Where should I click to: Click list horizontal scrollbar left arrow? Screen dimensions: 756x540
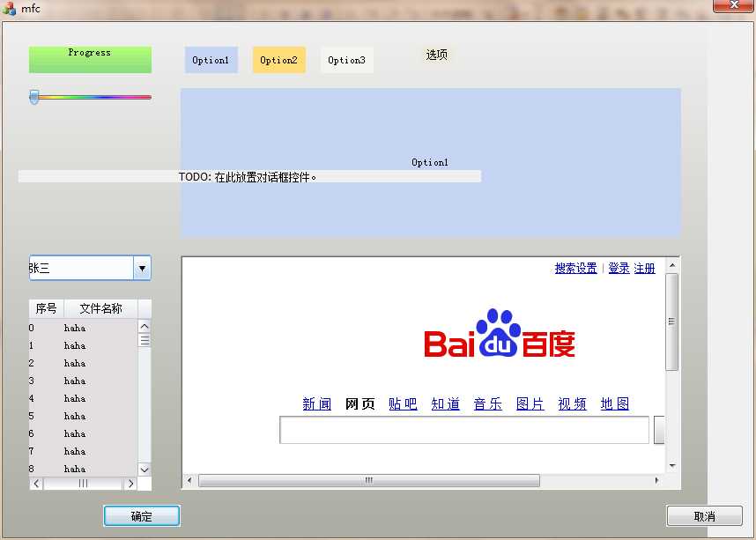tap(37, 483)
